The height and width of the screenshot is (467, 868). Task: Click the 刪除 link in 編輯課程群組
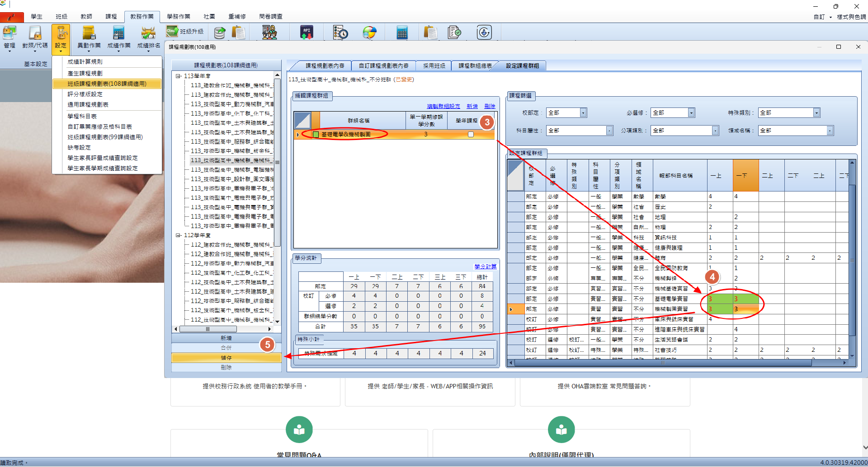pos(490,107)
